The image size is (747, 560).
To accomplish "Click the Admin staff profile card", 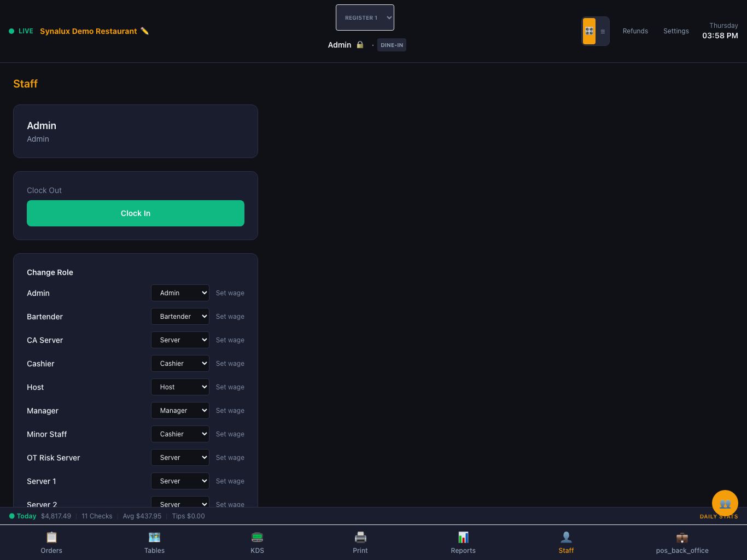I will [x=136, y=131].
